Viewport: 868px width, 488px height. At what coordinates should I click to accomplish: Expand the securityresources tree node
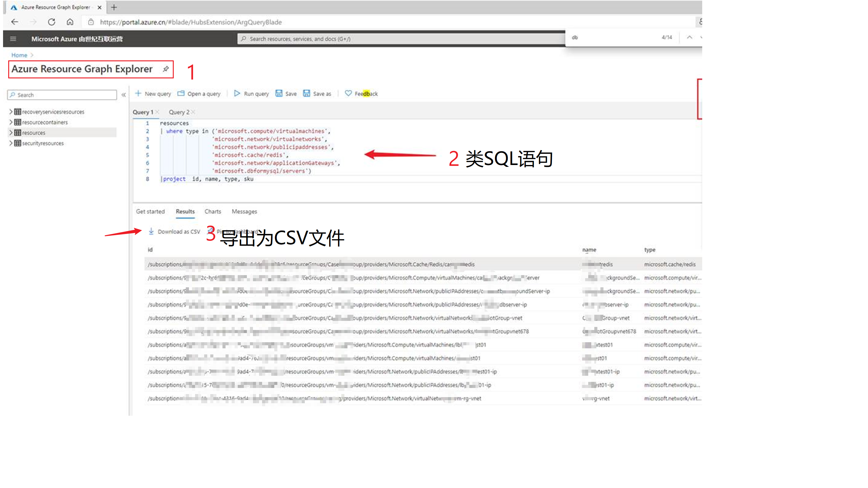11,143
